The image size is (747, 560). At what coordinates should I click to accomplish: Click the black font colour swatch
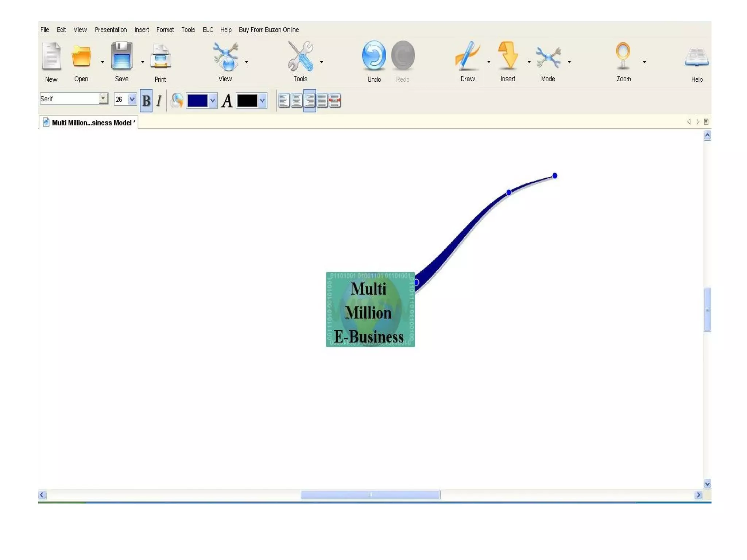coord(247,101)
